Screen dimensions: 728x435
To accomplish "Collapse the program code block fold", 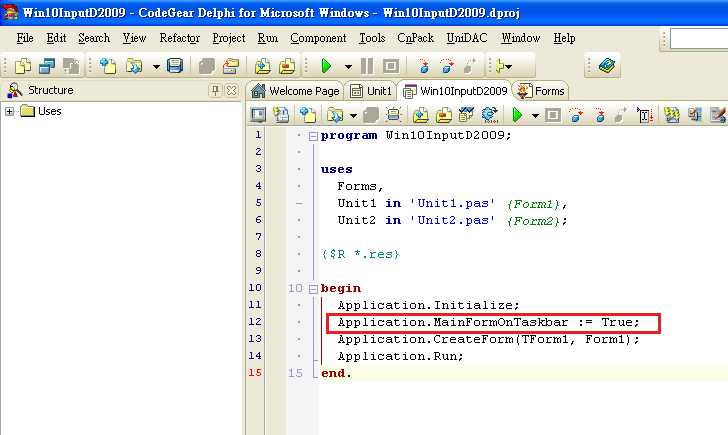I will (313, 136).
